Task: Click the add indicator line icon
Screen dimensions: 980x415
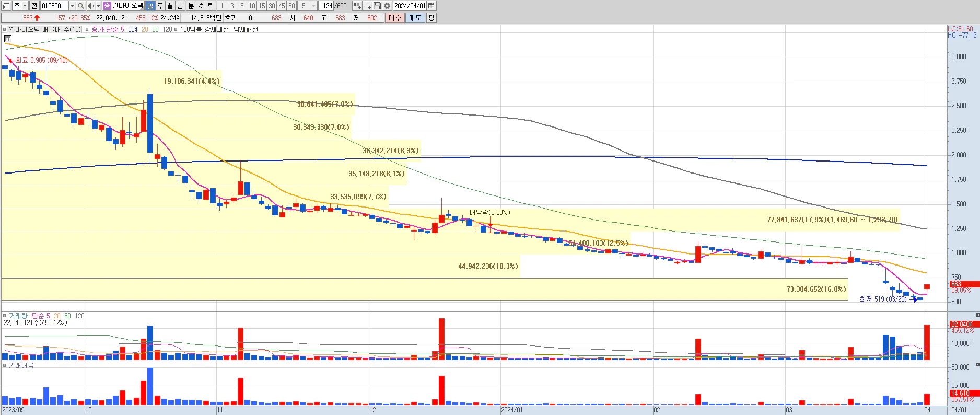Action: click(367, 6)
